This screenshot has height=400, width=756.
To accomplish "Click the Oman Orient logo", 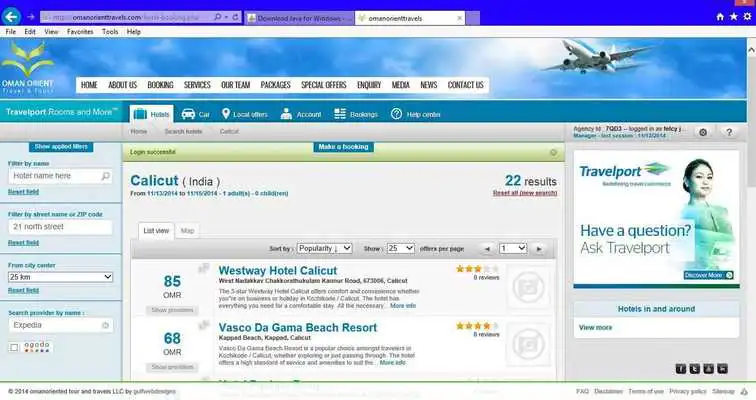I will [27, 67].
